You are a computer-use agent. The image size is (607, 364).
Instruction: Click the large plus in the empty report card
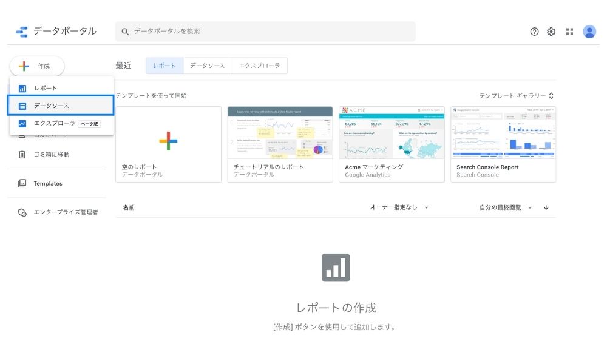[x=168, y=141]
